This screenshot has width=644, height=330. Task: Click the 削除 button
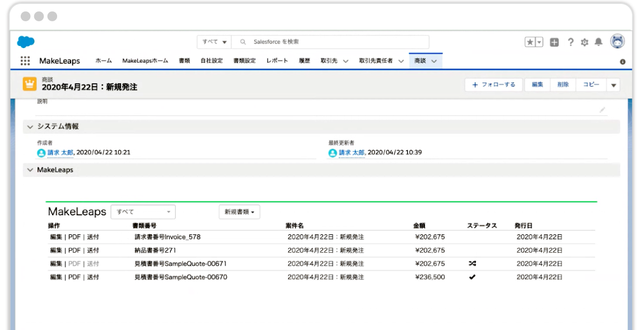click(x=563, y=84)
